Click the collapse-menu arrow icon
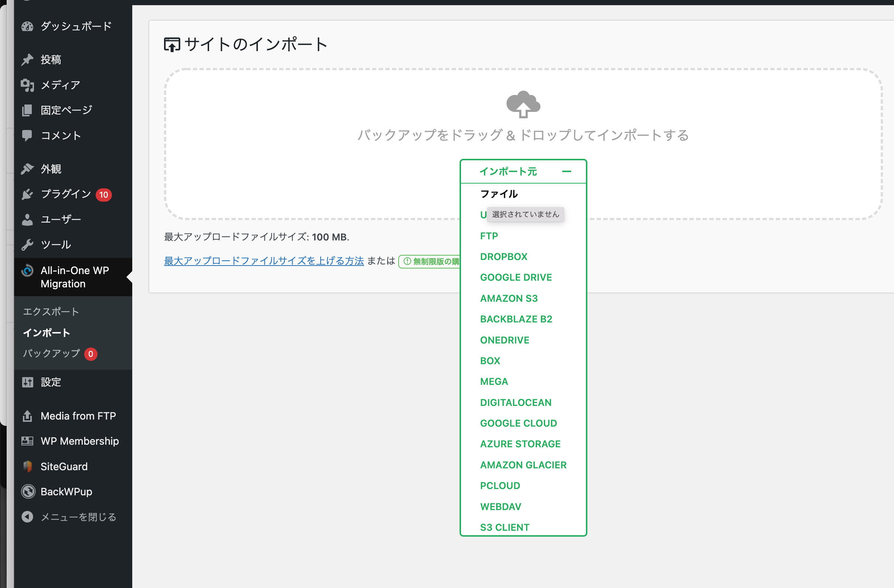The height and width of the screenshot is (588, 894). (x=27, y=517)
